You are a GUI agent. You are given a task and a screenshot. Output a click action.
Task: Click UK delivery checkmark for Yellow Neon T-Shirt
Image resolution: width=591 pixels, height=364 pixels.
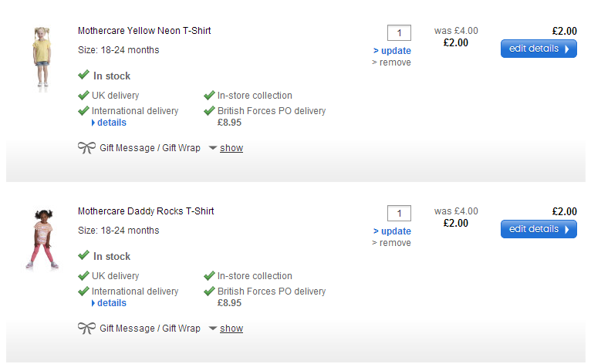(x=83, y=96)
